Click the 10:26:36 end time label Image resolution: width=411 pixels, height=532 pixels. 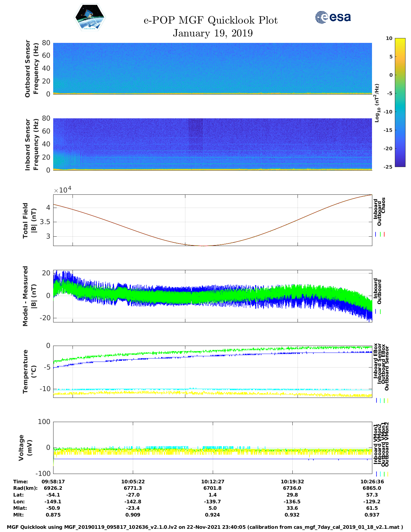pyautogui.click(x=372, y=481)
